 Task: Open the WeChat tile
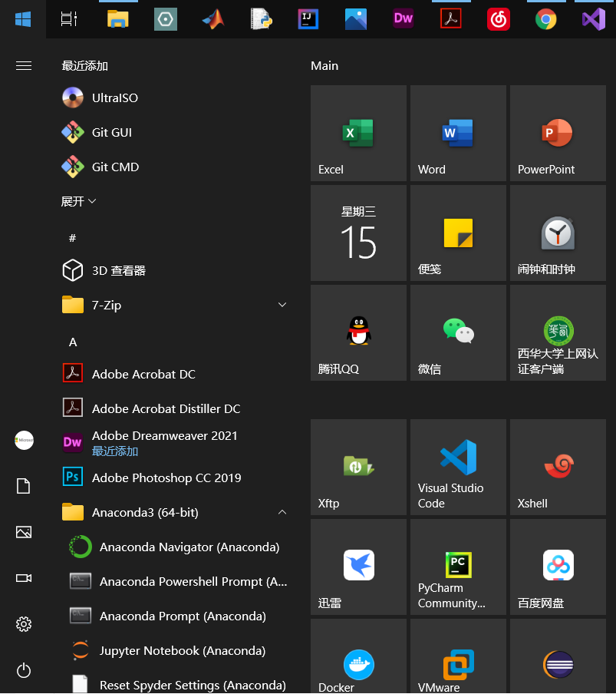[458, 333]
